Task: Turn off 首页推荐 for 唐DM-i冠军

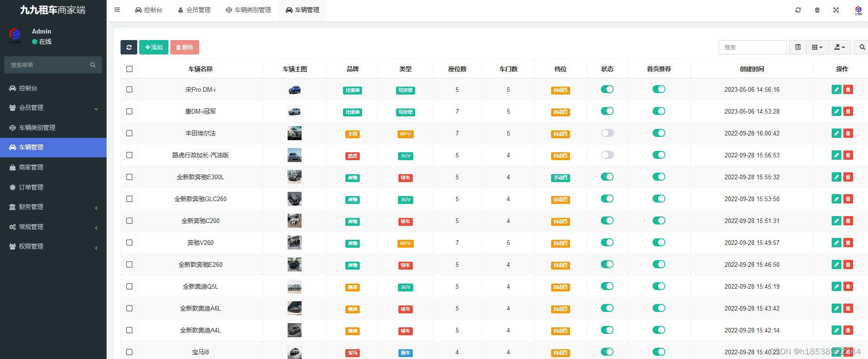Action: coord(659,111)
